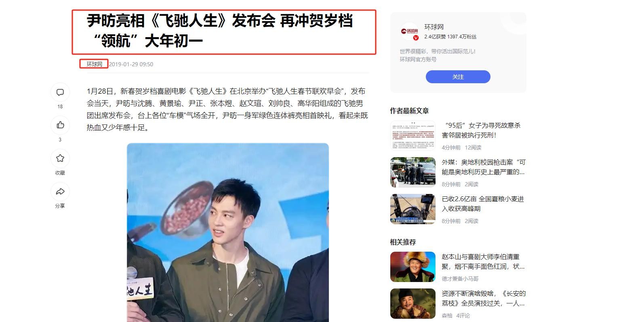Viewport: 644px width, 322px height.
Task: Open the 全国夏粮小麦 harvest article
Action: [483, 204]
